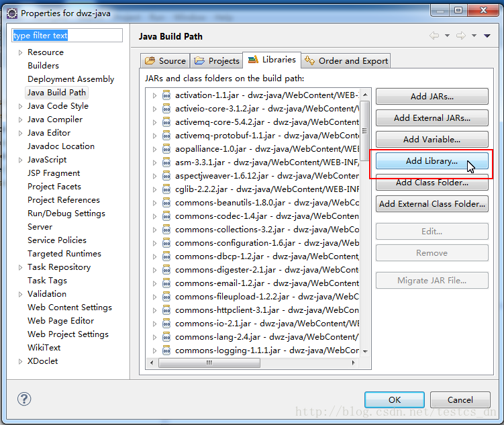
Task: Switch to the Source tab
Action: tap(165, 60)
